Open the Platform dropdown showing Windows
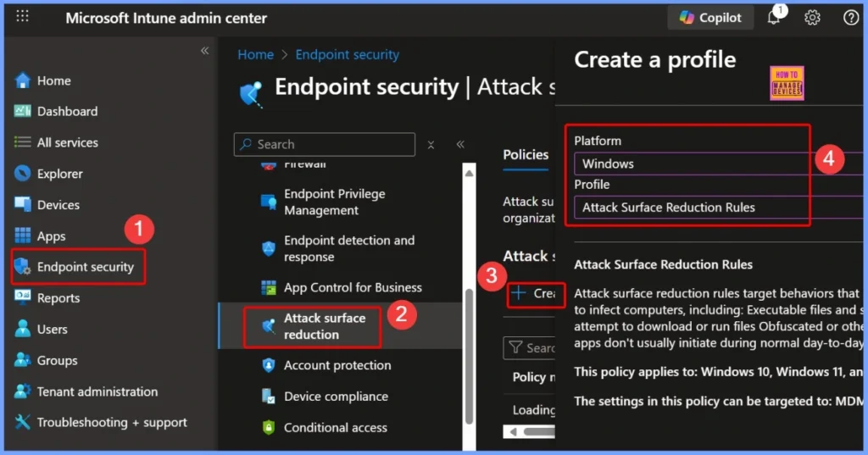This screenshot has height=455, width=868. (721, 164)
